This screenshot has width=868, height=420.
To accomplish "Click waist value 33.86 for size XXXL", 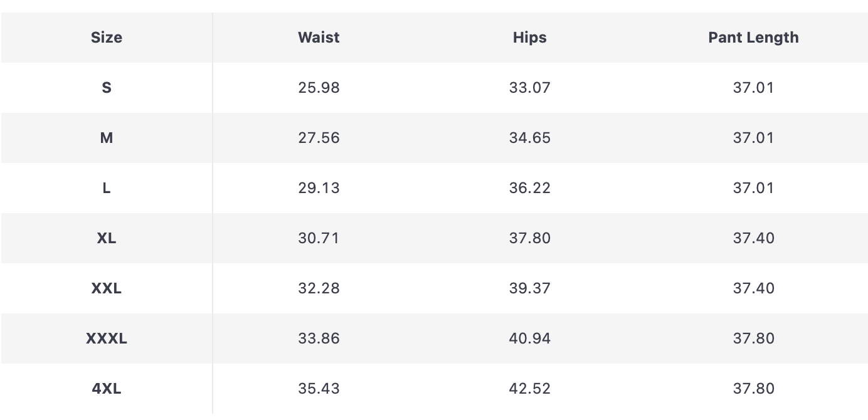I will [x=319, y=339].
